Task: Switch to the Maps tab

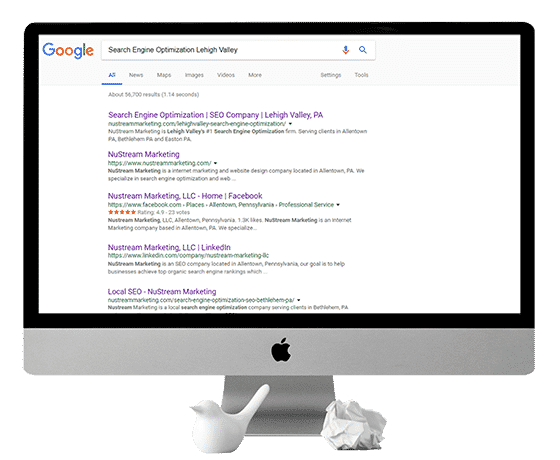Action: click(164, 75)
